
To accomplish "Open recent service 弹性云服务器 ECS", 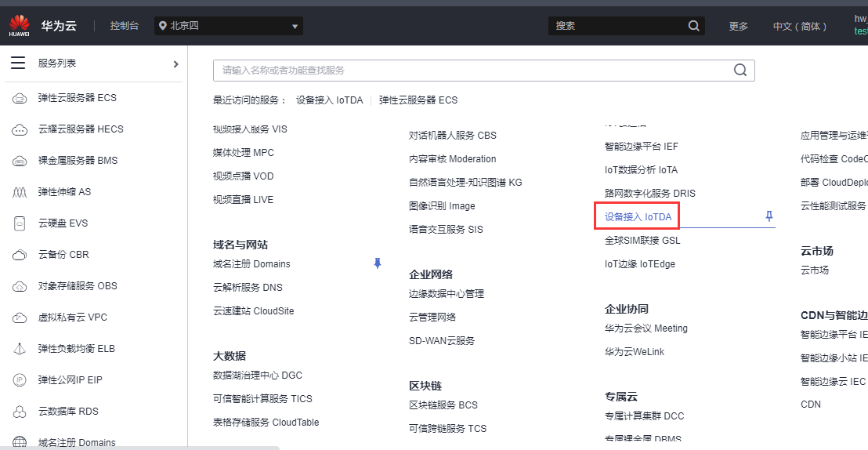I will click(x=418, y=100).
